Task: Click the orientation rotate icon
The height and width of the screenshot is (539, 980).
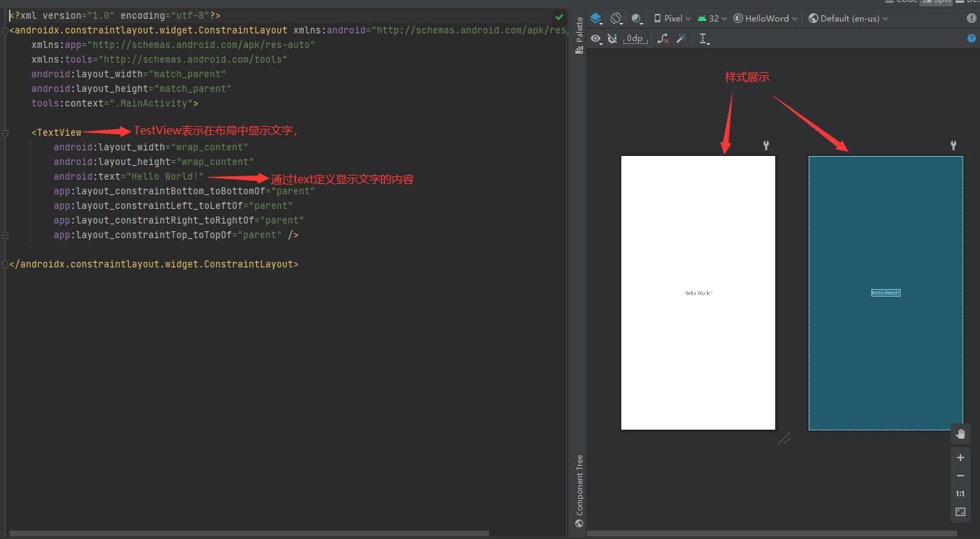Action: [616, 19]
